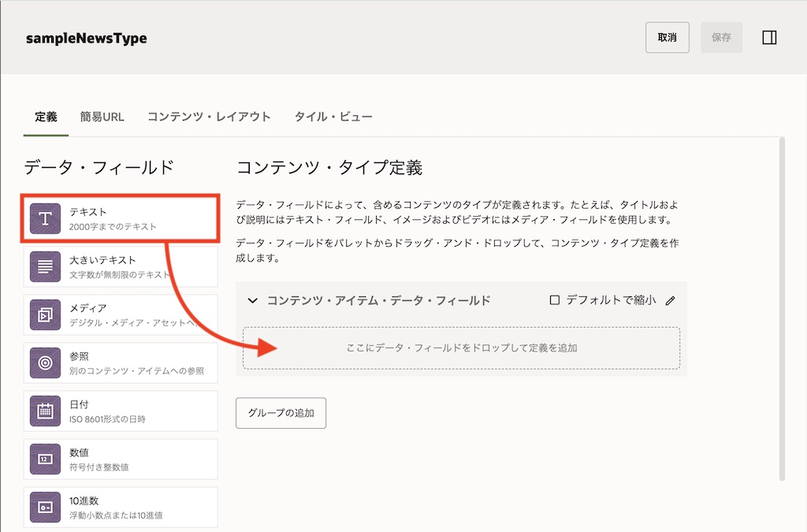Image resolution: width=807 pixels, height=532 pixels.
Task: Open the コンテンツ・レイアウト tab
Action: click(209, 117)
